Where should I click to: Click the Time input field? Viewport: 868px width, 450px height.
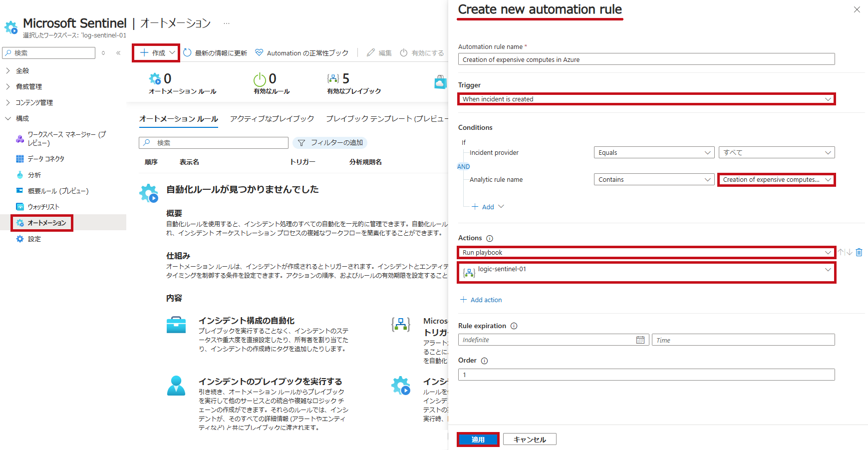743,340
